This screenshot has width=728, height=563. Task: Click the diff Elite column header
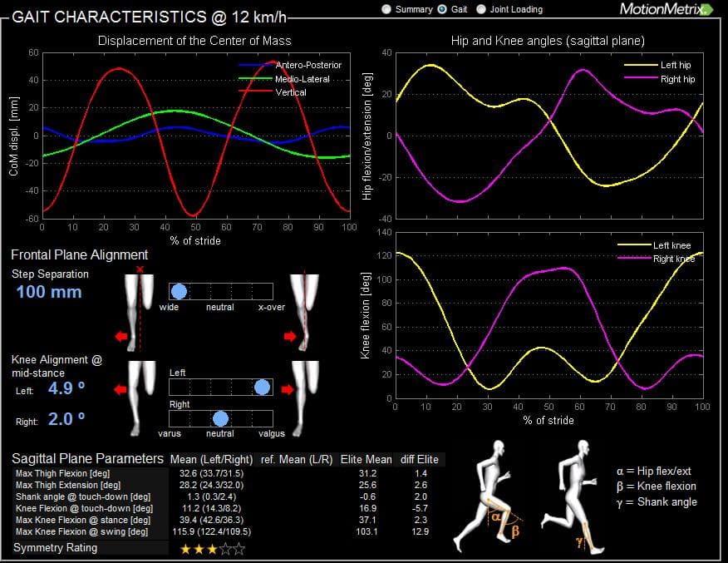(x=420, y=459)
